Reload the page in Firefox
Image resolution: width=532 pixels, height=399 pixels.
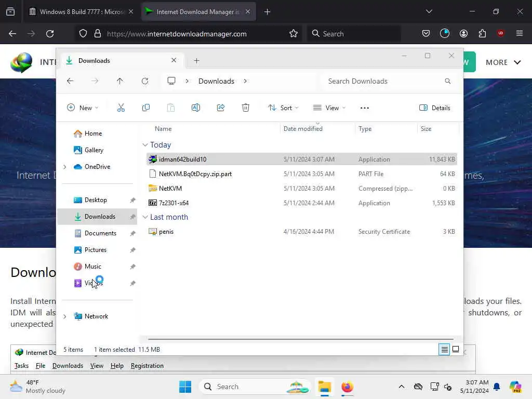tap(50, 34)
